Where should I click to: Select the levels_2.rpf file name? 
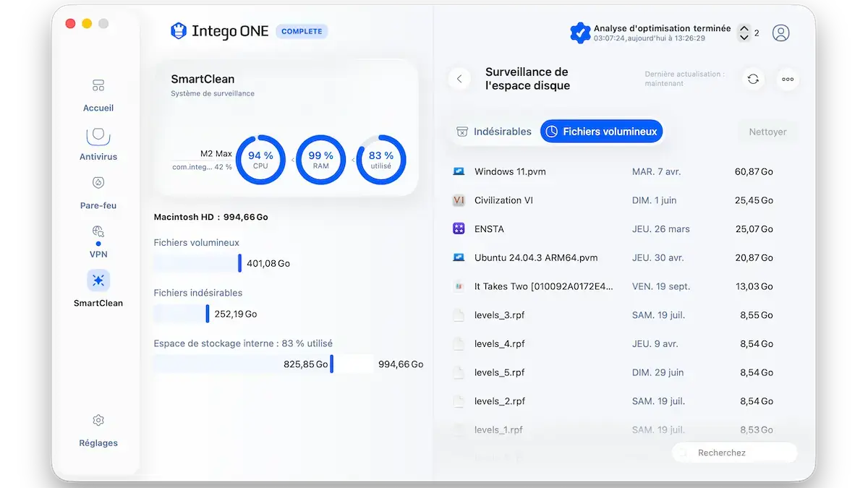pyautogui.click(x=500, y=401)
